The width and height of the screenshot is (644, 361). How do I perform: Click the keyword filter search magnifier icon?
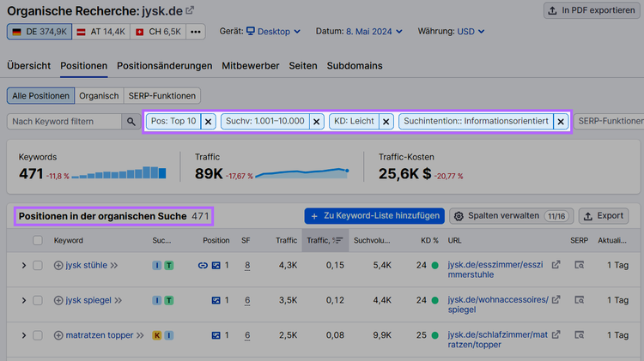coord(131,122)
